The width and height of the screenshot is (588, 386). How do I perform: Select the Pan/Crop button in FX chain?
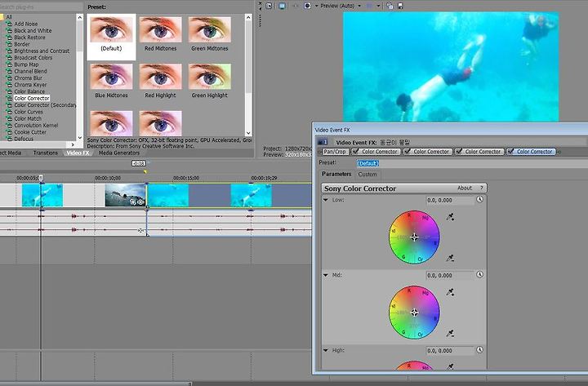coord(335,152)
